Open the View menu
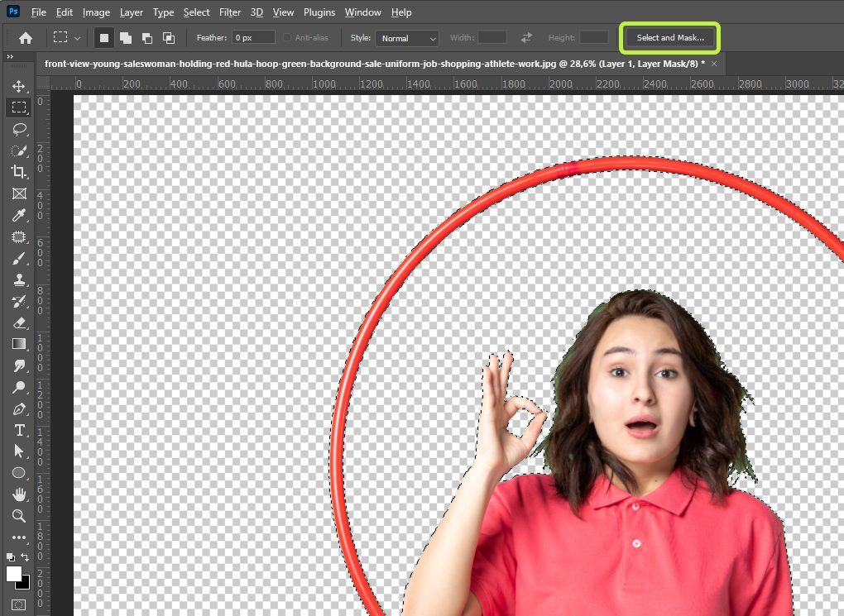Screen dimensions: 844x616 pos(283,12)
